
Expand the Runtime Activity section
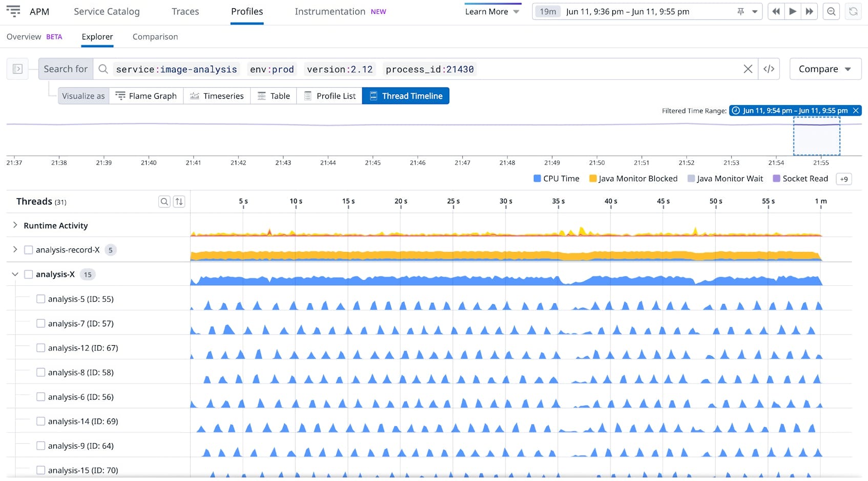point(15,225)
